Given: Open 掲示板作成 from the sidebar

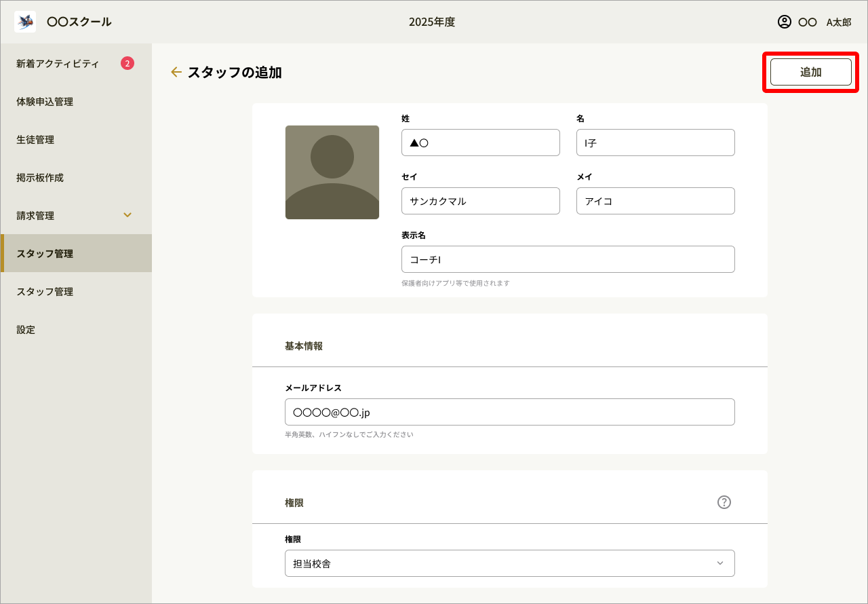Looking at the screenshot, I should pyautogui.click(x=40, y=178).
